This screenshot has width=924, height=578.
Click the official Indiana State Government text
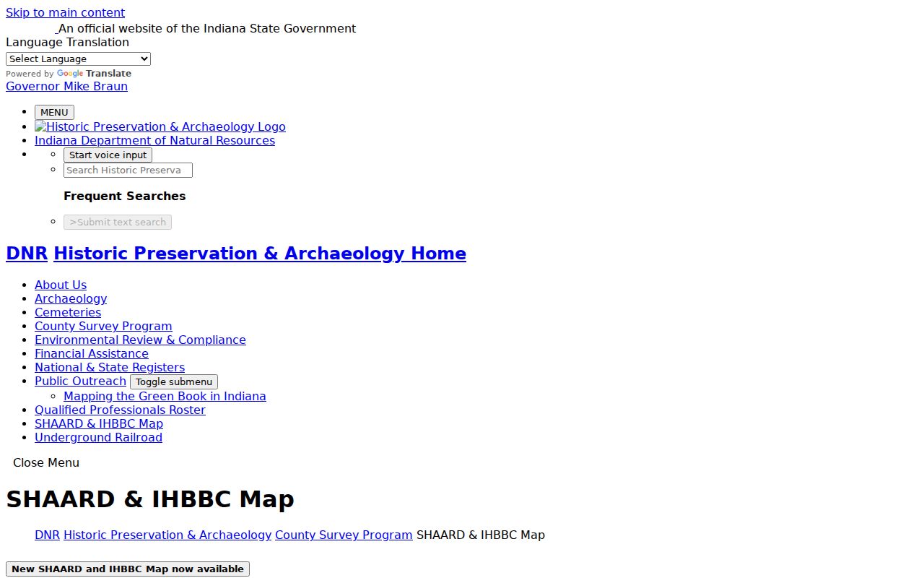click(207, 28)
